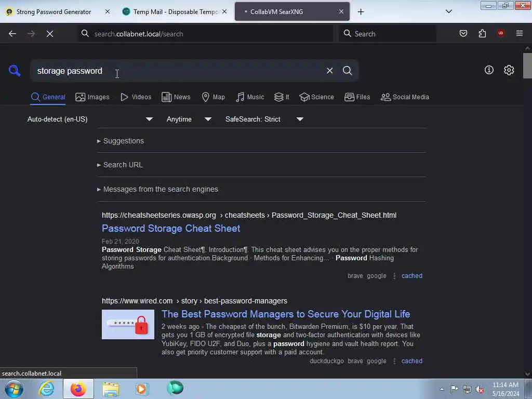This screenshot has height=399, width=532.
Task: Go back with browser back arrow
Action: (12, 34)
